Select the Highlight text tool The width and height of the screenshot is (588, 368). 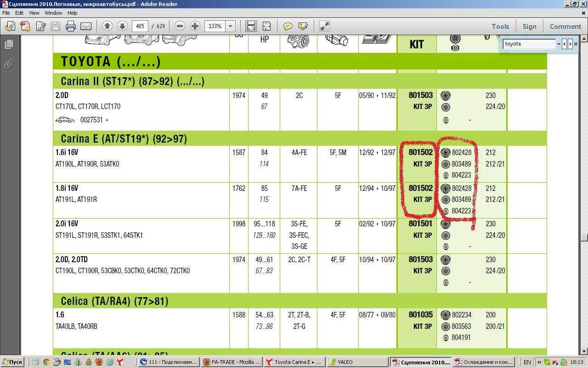(303, 26)
